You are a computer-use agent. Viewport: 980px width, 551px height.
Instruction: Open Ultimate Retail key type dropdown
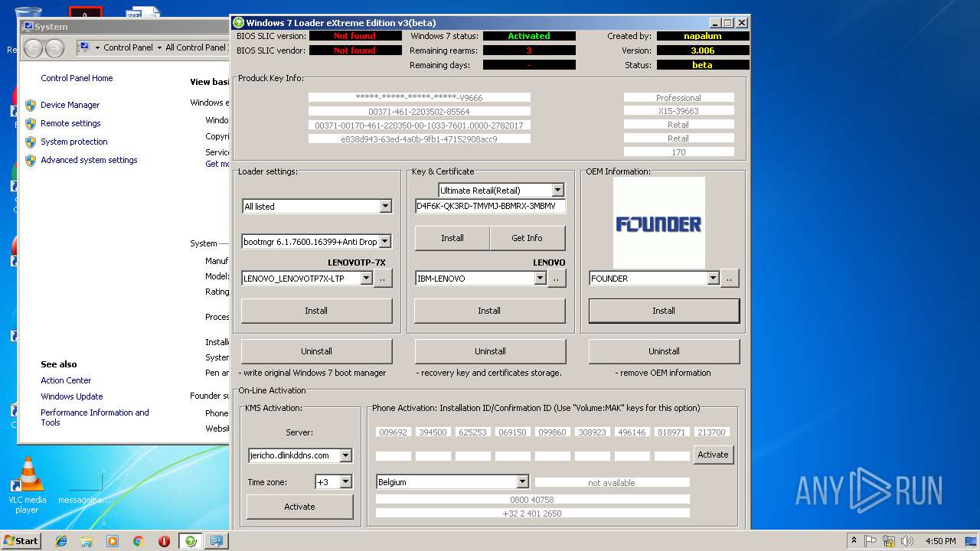[x=557, y=190]
